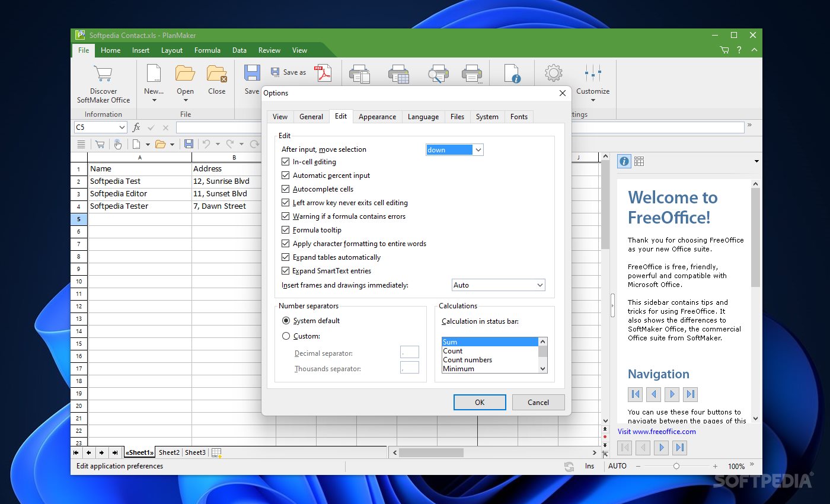Toggle Left arrow key never exits cell editing
This screenshot has height=504, width=830.
click(x=286, y=203)
